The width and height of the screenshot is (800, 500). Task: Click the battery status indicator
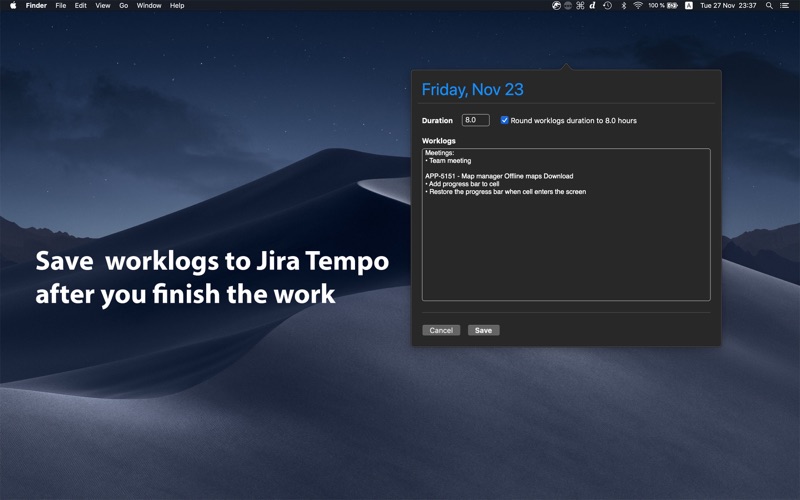663,6
